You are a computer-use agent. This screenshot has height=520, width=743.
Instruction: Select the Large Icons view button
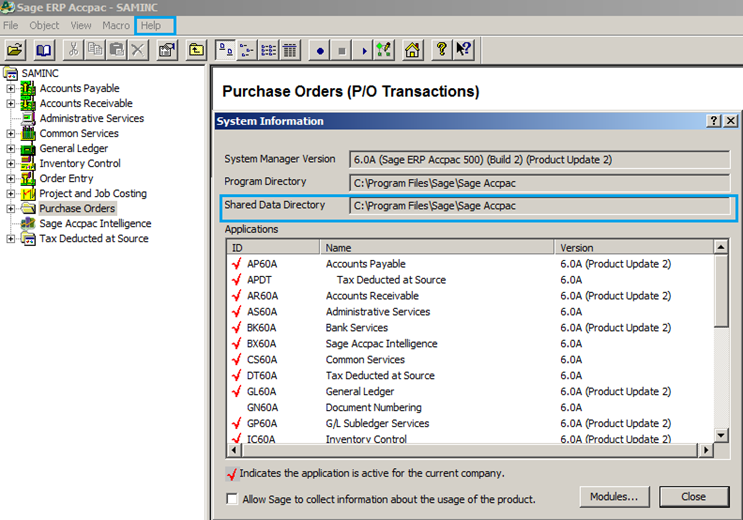tap(226, 49)
